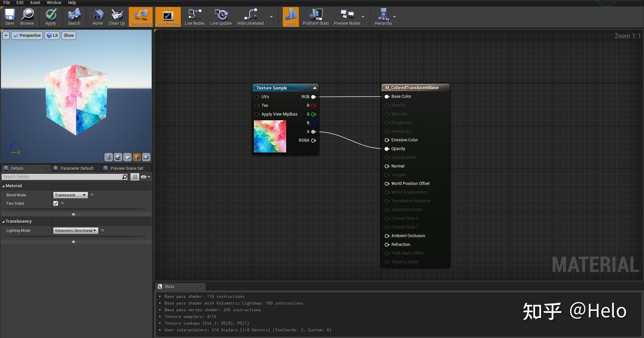Click the Save icon in toolbar
Image resolution: width=644 pixels, height=338 pixels.
pos(10,17)
